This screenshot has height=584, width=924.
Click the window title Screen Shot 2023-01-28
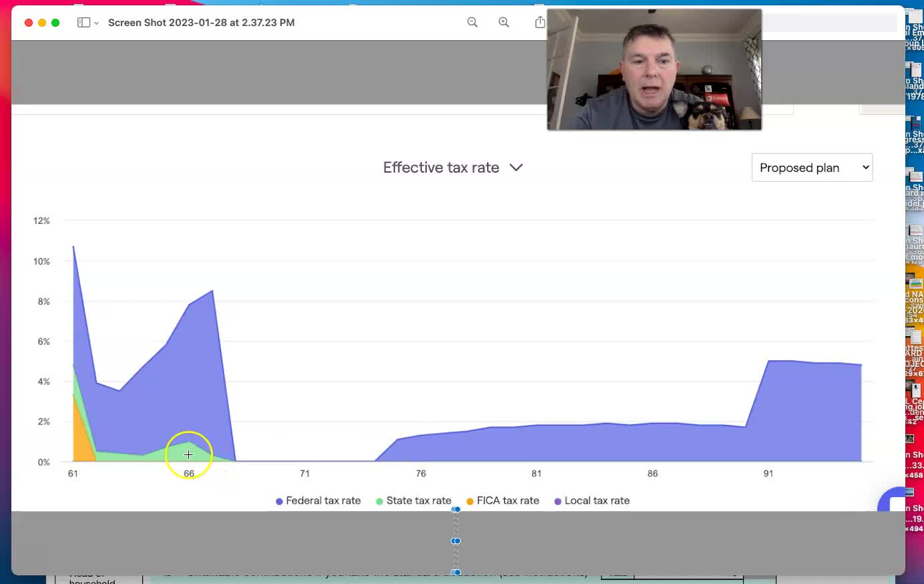[202, 22]
